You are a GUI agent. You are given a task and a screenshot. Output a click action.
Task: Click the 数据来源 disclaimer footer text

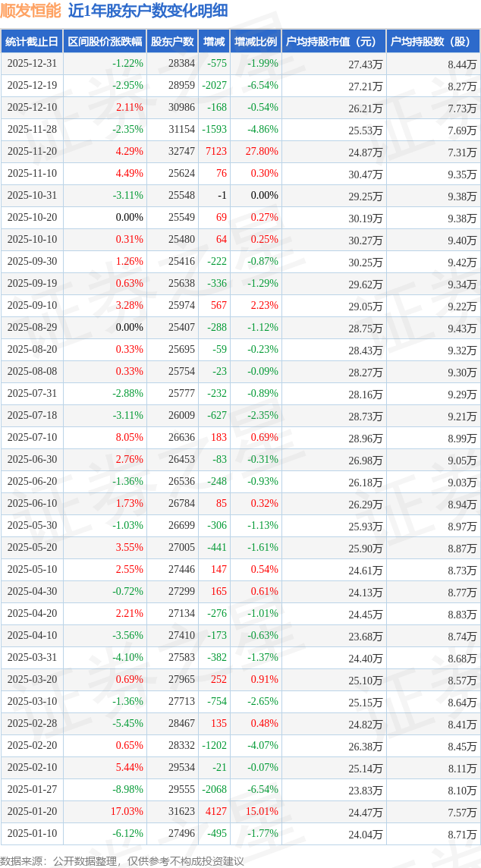coord(122,860)
